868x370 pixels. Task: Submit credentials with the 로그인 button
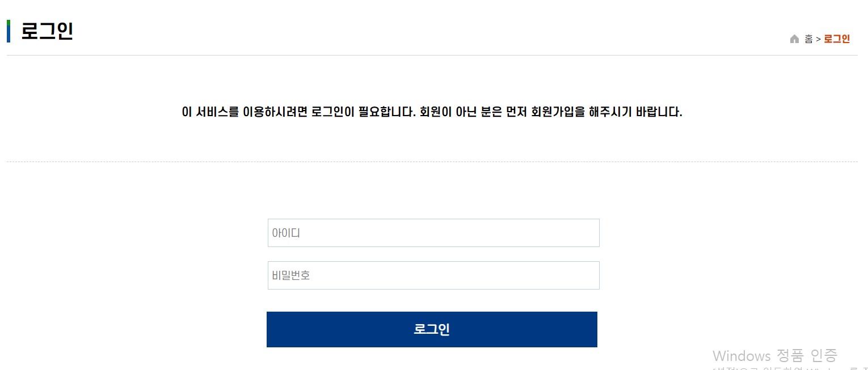432,329
